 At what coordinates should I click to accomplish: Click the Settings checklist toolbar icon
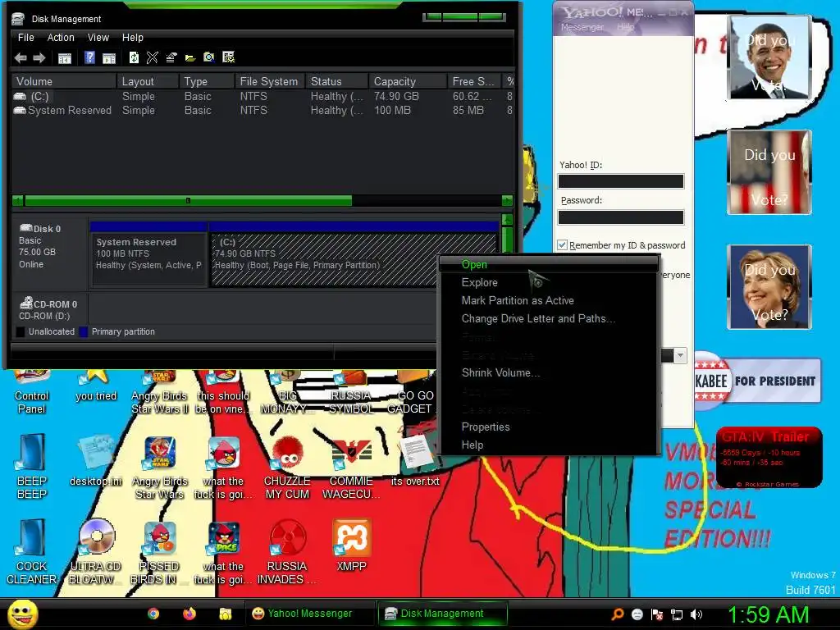229,57
